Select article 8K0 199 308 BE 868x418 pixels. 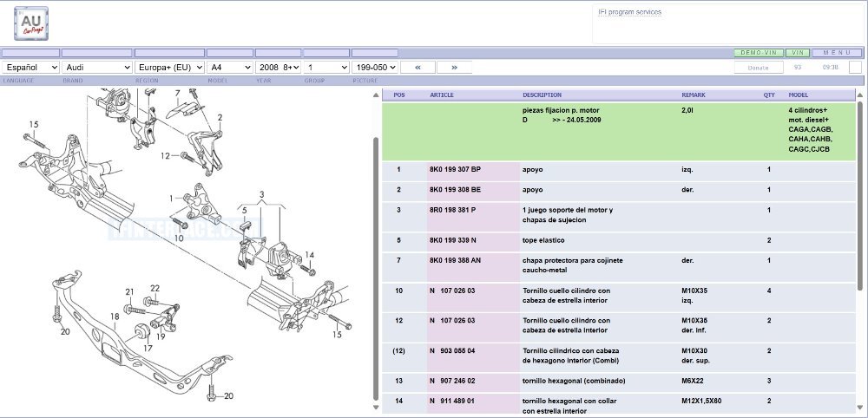(455, 190)
